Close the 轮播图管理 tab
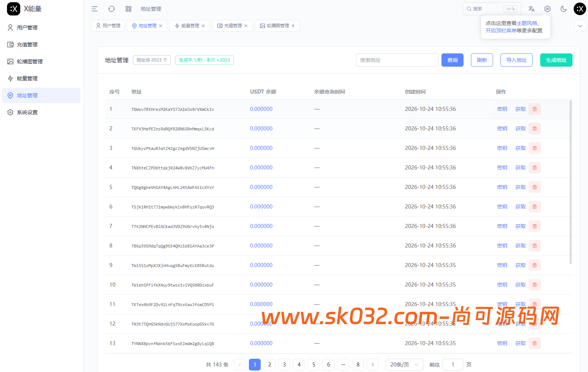This screenshot has width=588, height=372. (x=293, y=26)
